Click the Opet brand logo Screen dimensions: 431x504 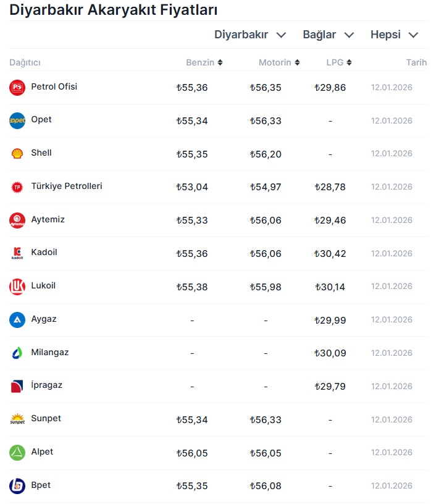coord(17,120)
